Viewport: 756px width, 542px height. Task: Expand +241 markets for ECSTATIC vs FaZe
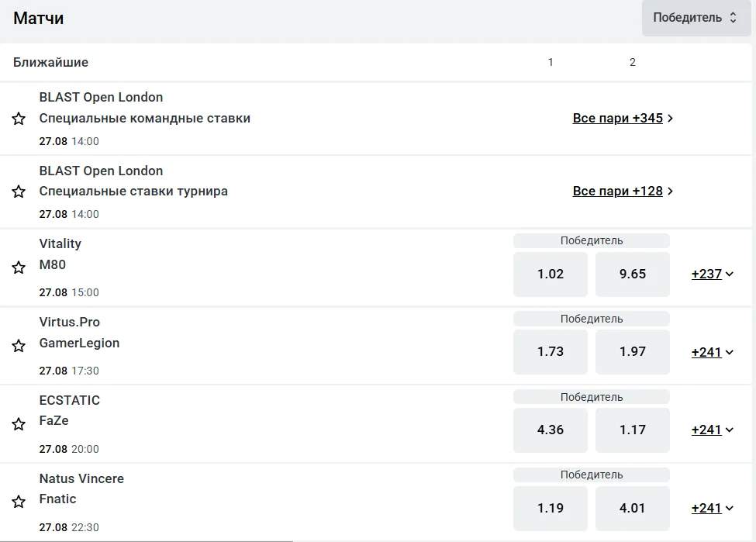coord(712,430)
